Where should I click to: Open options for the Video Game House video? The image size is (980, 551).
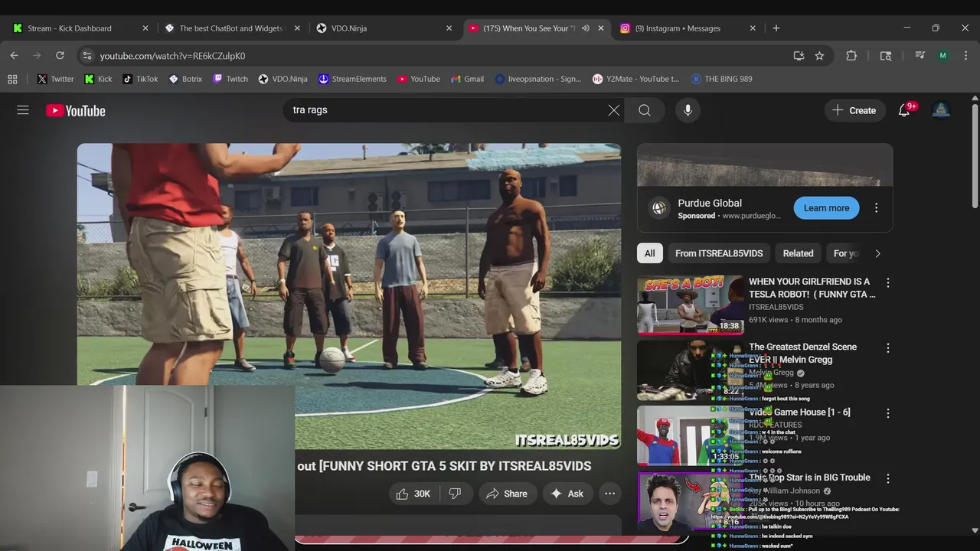(x=887, y=413)
